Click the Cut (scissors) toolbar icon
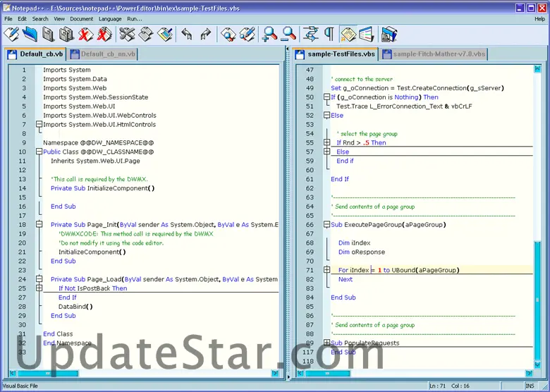Screen dimensions: 550x392 tap(127, 34)
